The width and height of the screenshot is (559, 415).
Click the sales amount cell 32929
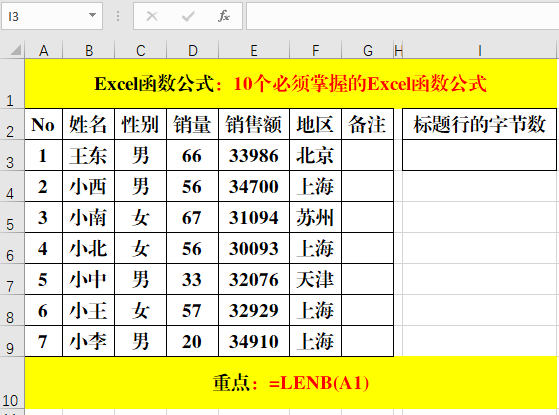click(x=254, y=310)
